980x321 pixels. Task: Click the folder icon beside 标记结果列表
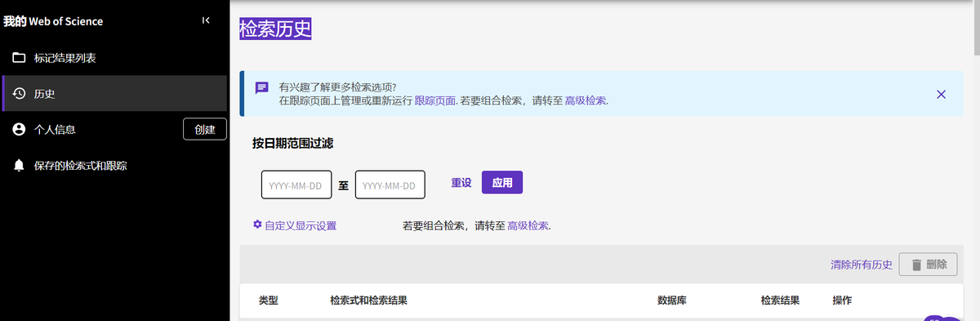pyautogui.click(x=19, y=58)
